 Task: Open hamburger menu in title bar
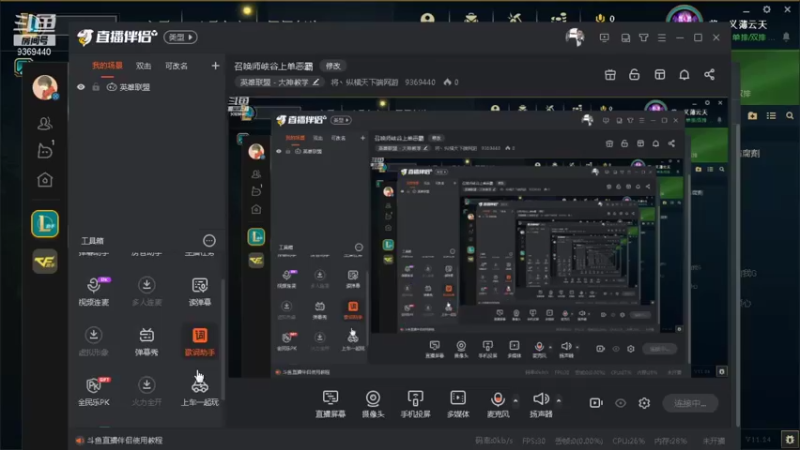(x=662, y=38)
